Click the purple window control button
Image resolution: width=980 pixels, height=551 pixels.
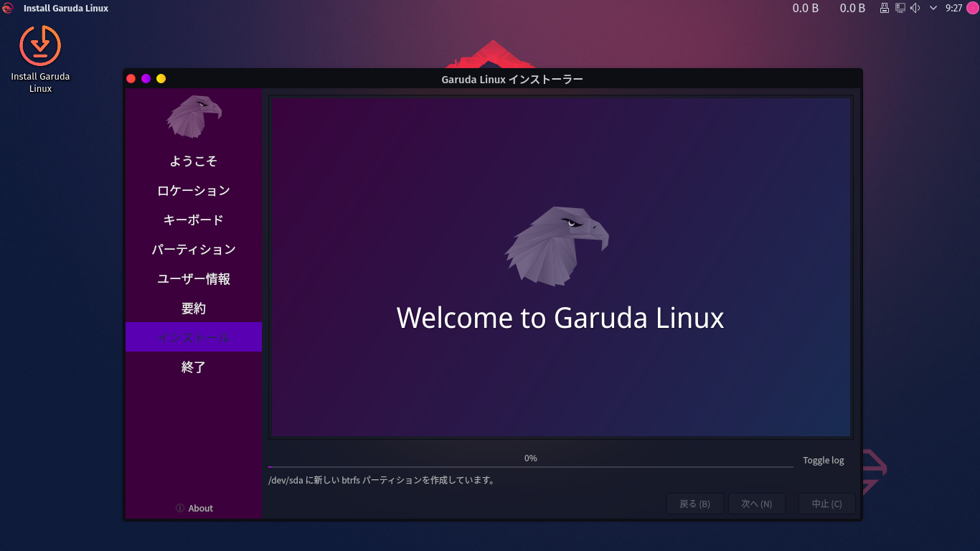146,78
